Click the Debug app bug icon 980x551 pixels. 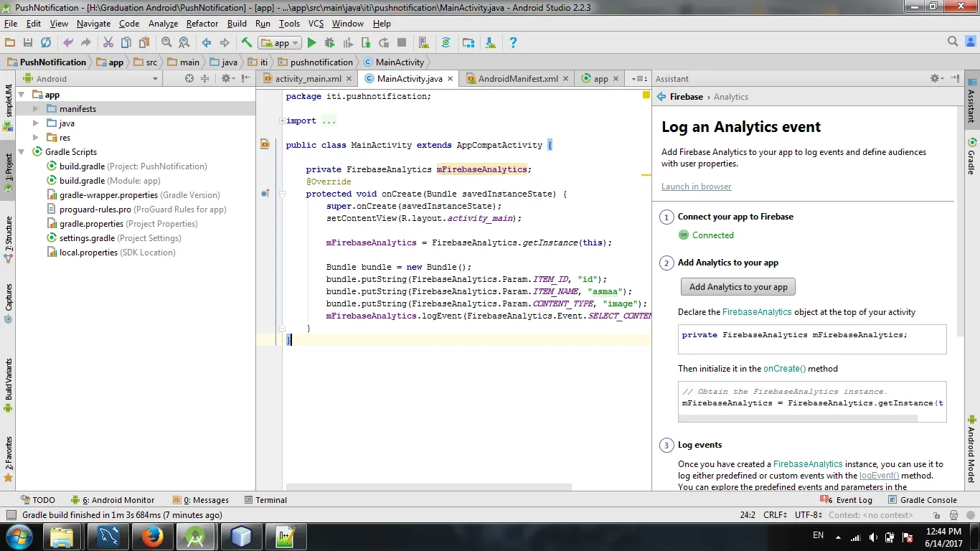pos(329,43)
